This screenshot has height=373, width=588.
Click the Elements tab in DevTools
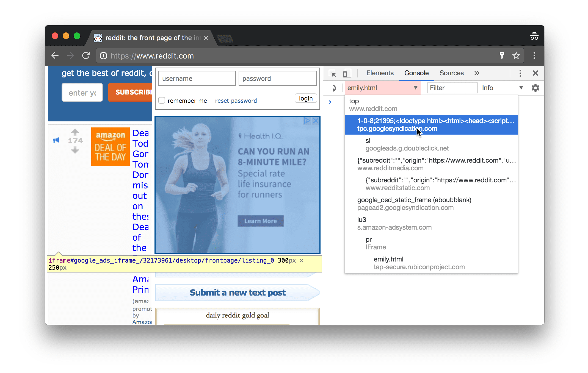click(379, 73)
